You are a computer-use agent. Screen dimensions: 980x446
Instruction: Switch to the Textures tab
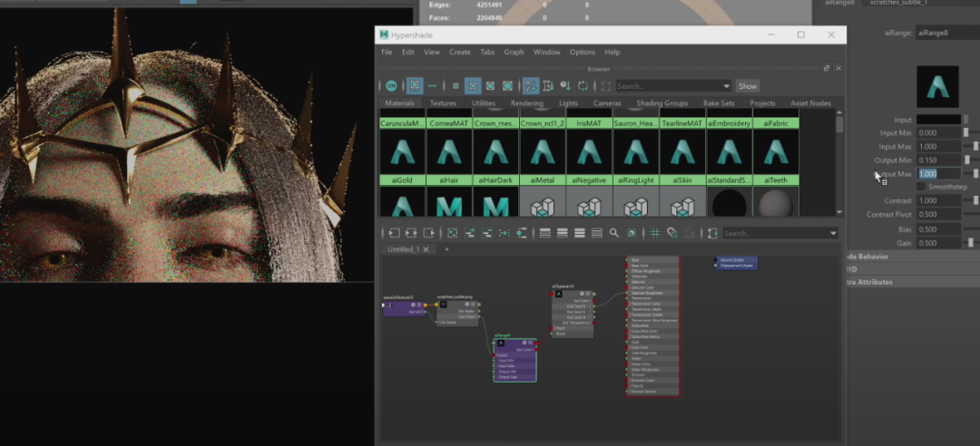pos(443,103)
